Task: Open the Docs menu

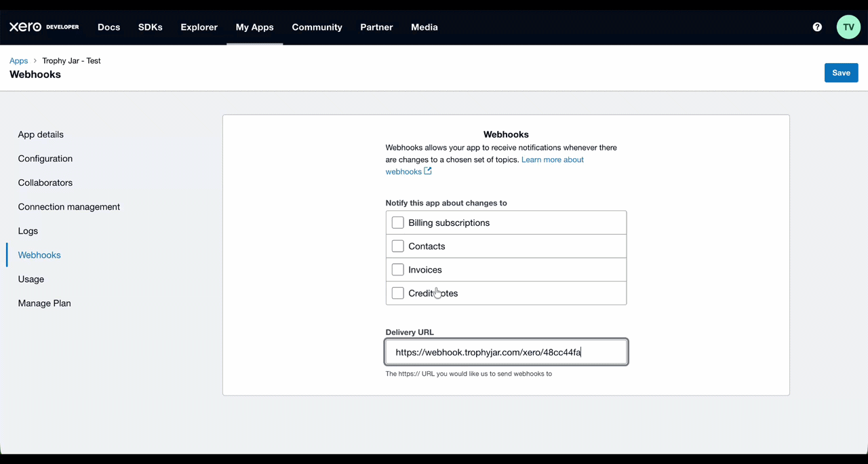Action: coord(108,27)
